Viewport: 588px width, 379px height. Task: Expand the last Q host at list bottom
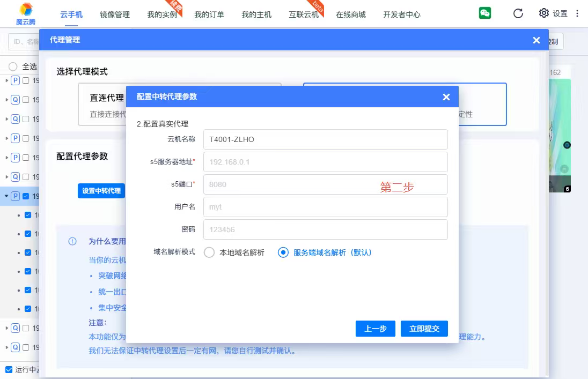(7, 347)
